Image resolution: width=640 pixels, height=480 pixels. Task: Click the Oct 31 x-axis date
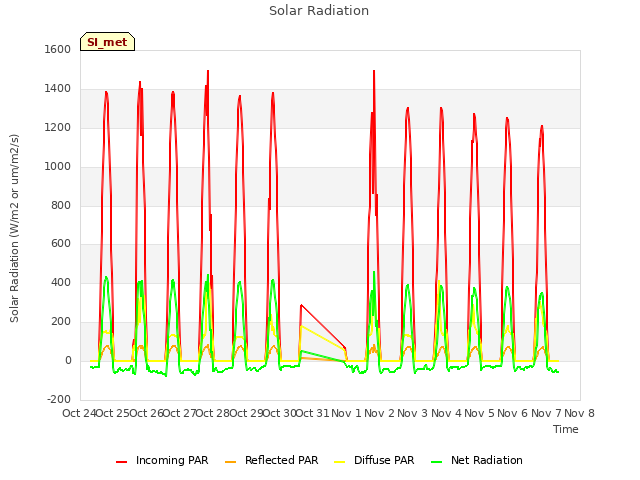pyautogui.click(x=312, y=413)
